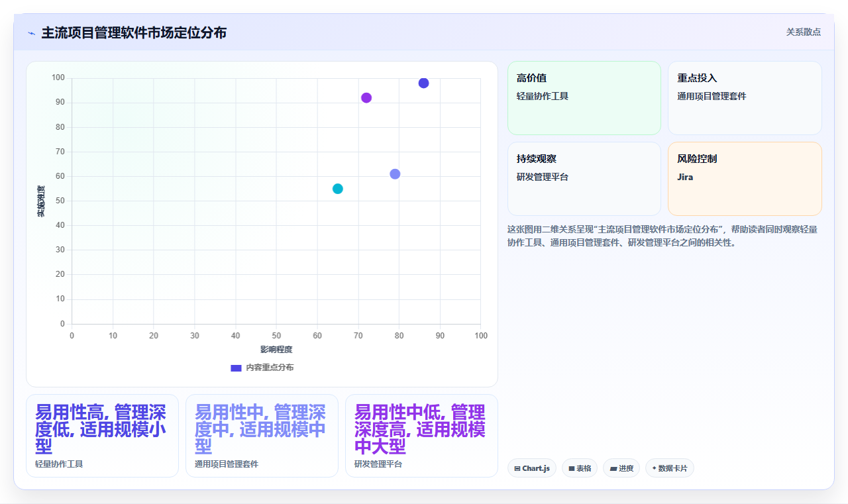Screen dimensions: 848x504
Task: Click the 进度 tag chip
Action: pyautogui.click(x=621, y=468)
